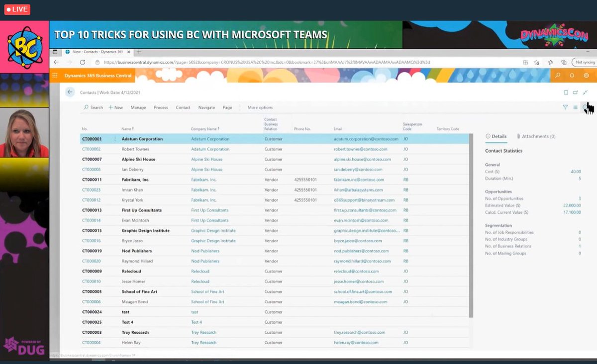This screenshot has height=364, width=597.
Task: Refresh the browser page
Action: tap(83, 62)
